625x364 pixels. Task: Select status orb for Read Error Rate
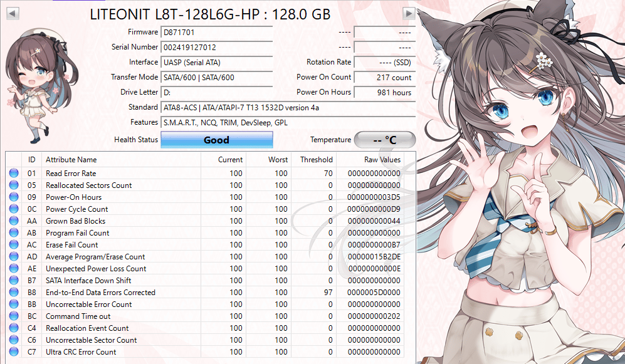coord(14,173)
